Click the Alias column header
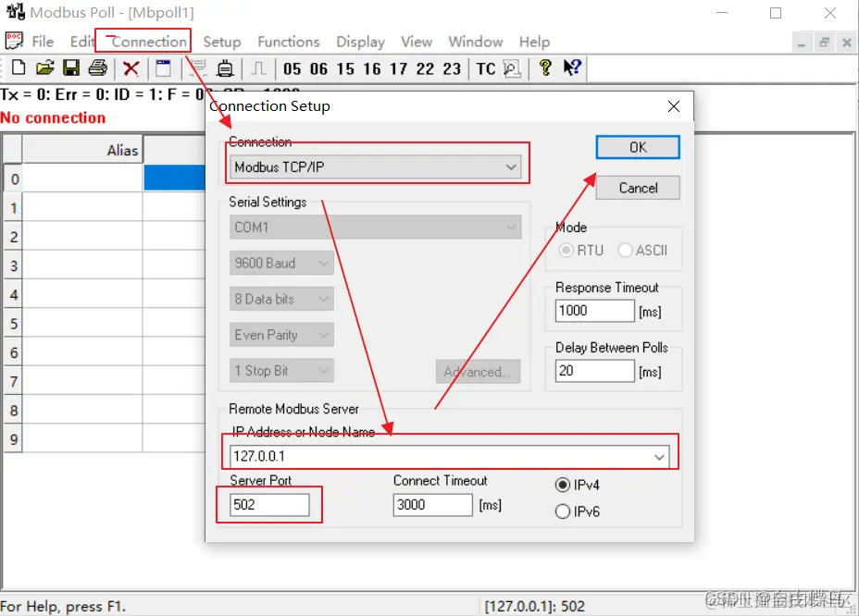Viewport: 859px width, 616px height. [x=82, y=150]
